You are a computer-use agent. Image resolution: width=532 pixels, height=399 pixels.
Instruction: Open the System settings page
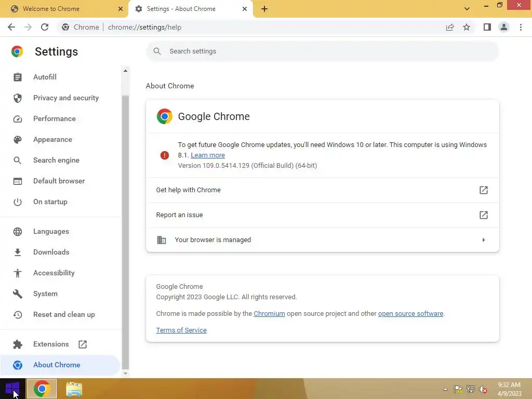pyautogui.click(x=60, y=294)
